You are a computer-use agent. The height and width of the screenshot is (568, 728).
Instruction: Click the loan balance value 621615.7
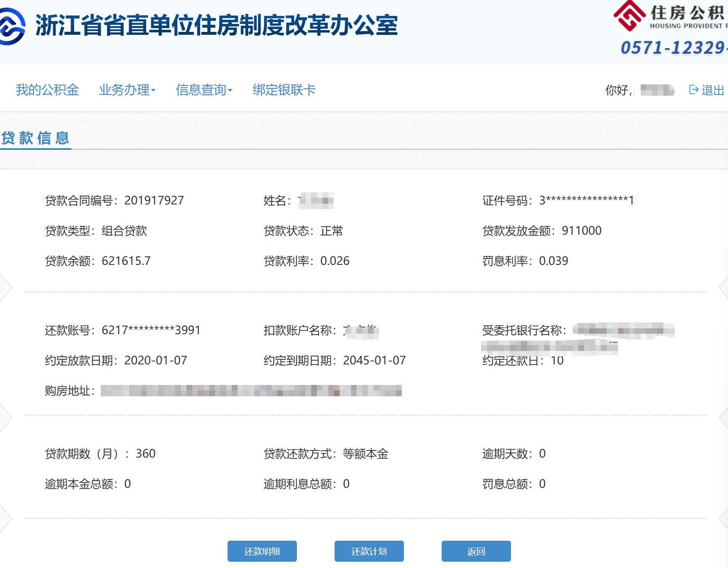[x=126, y=261]
